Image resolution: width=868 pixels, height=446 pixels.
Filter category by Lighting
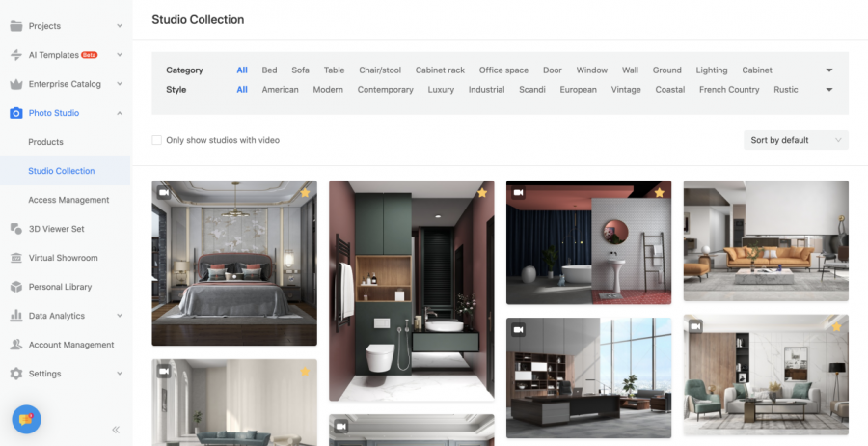(712, 70)
